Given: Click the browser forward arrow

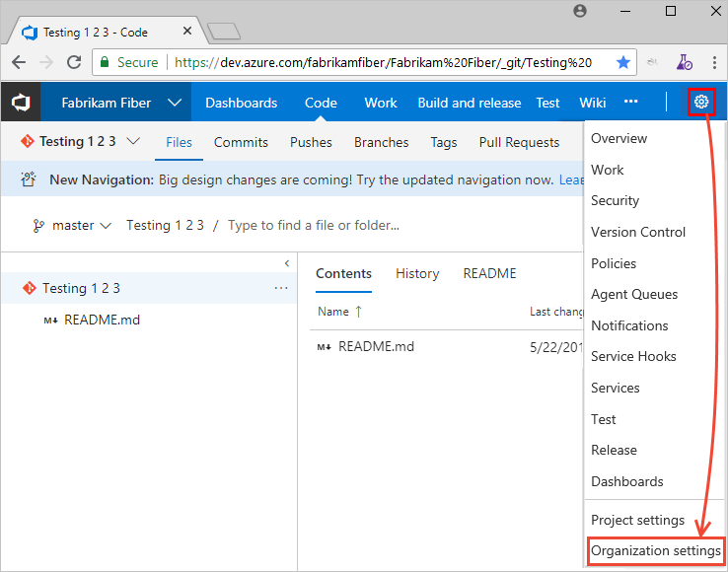Looking at the screenshot, I should 46,62.
